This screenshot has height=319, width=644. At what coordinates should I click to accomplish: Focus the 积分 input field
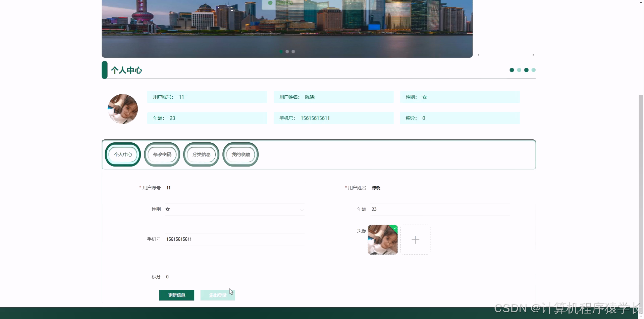click(x=234, y=277)
